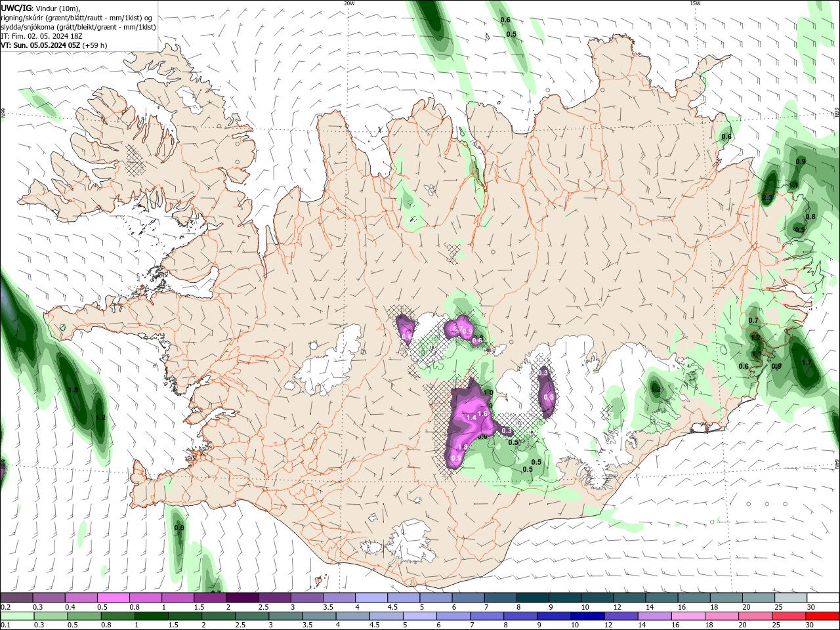The image size is (840, 630).
Task: Click the '0.2' label on the snow scale
Action: click(5, 607)
